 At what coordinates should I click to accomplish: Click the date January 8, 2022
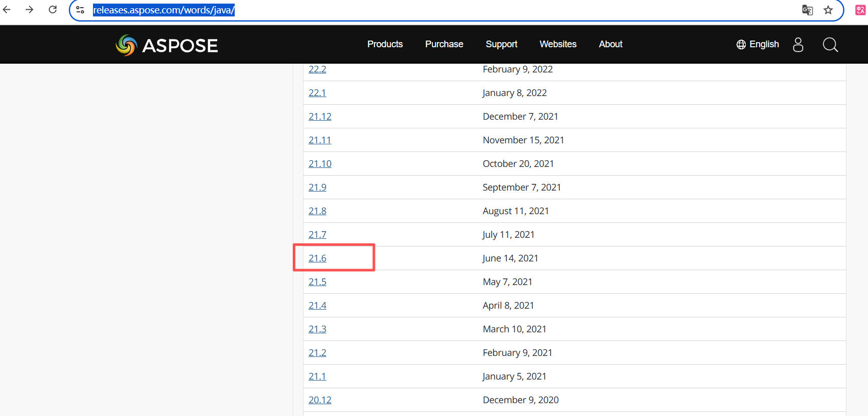pos(515,93)
